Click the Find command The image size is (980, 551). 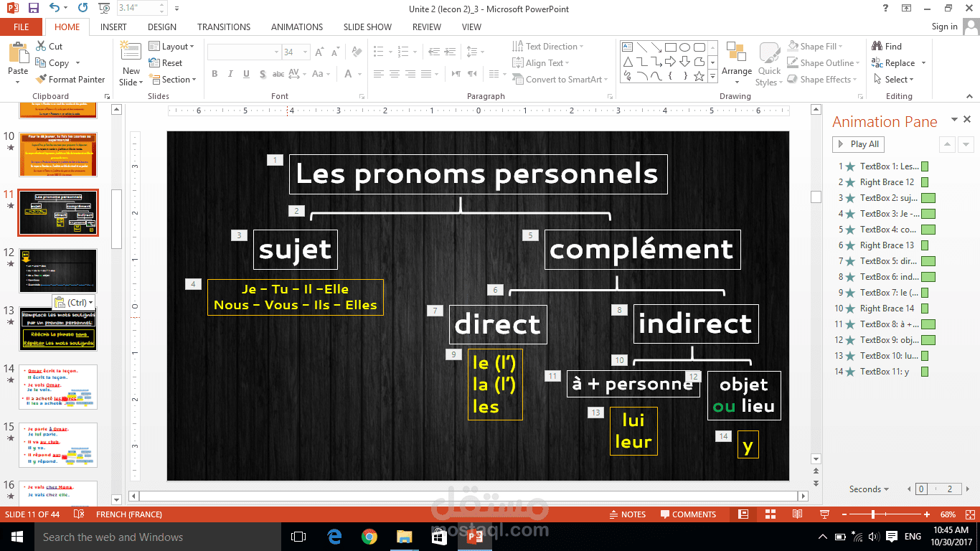pyautogui.click(x=887, y=46)
